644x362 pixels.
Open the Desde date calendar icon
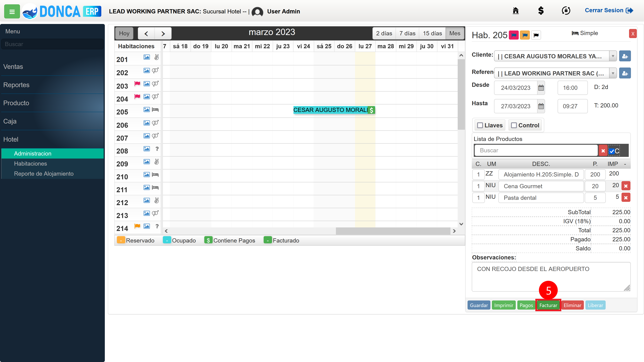tap(541, 88)
